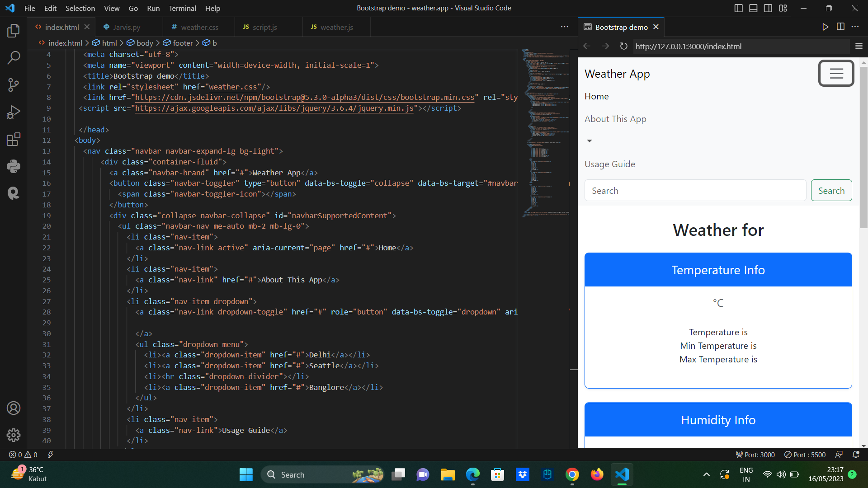This screenshot has width=868, height=488.
Task: Click the Manage gear icon
Action: pos(14,435)
